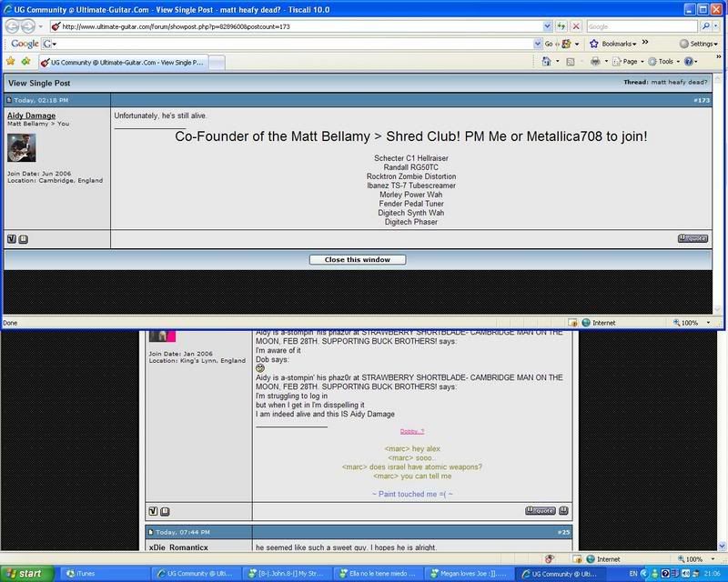Click the offline status icon under Aidy Damage's post

coord(12,239)
